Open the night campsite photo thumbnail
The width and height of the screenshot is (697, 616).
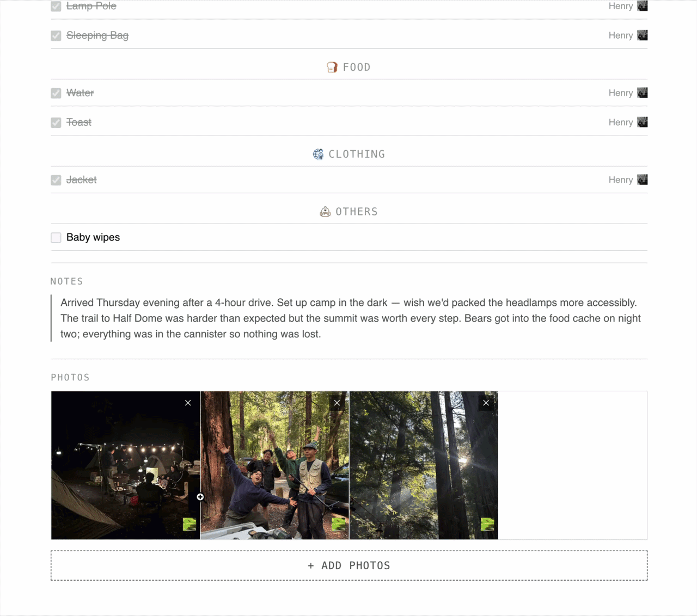tap(125, 465)
